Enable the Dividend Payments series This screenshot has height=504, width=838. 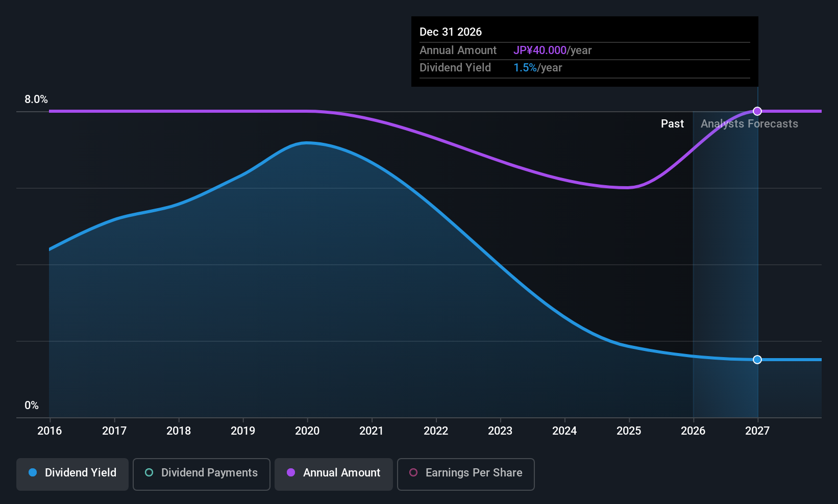pos(202,474)
